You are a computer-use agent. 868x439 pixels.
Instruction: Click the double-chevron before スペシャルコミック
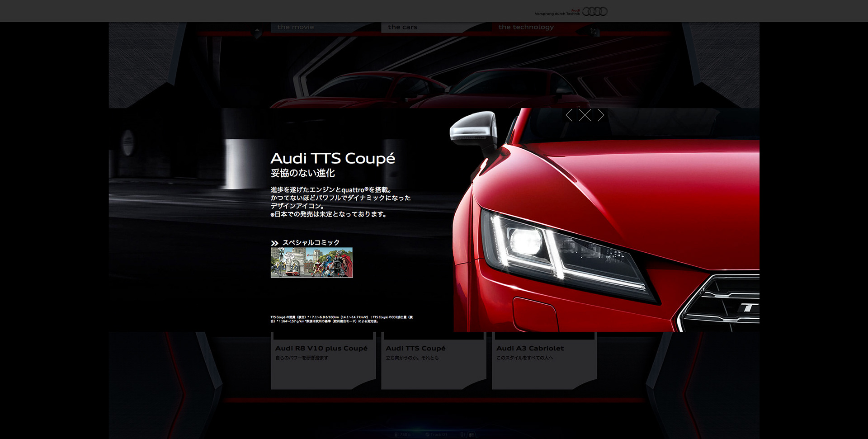click(x=274, y=243)
